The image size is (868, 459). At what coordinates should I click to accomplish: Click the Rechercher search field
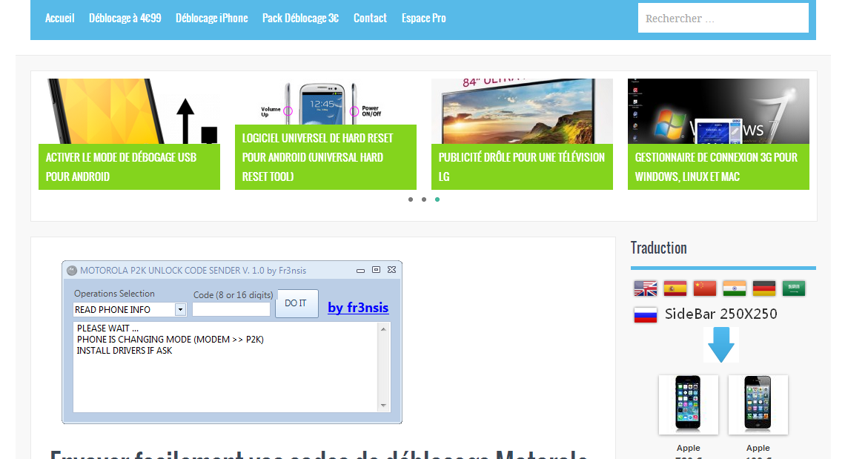click(x=723, y=19)
